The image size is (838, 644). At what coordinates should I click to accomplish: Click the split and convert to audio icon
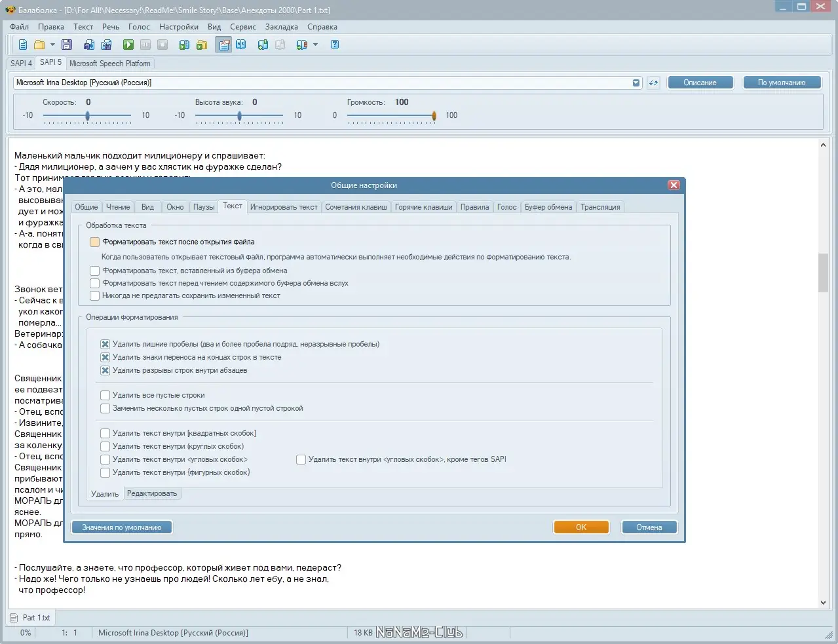click(106, 45)
